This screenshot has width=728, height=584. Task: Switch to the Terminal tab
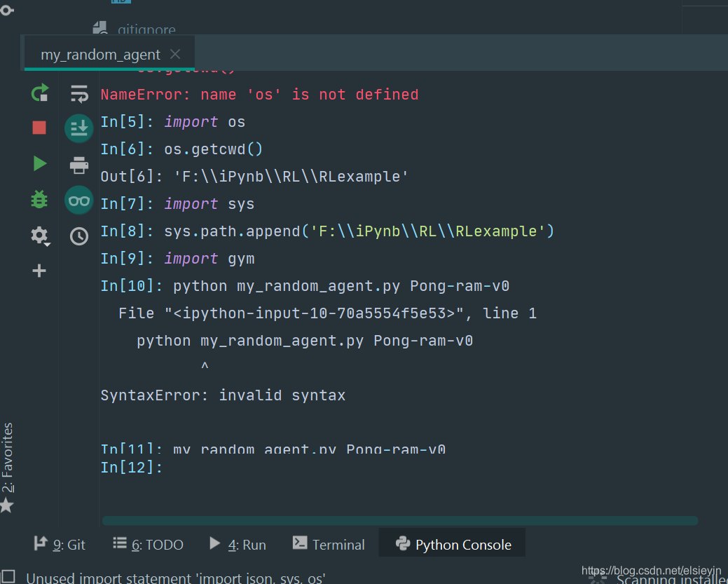(x=329, y=544)
